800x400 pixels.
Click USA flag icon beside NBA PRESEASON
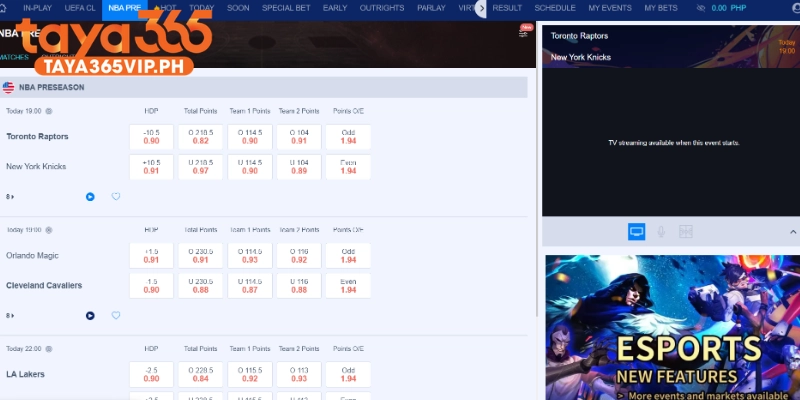(x=8, y=87)
